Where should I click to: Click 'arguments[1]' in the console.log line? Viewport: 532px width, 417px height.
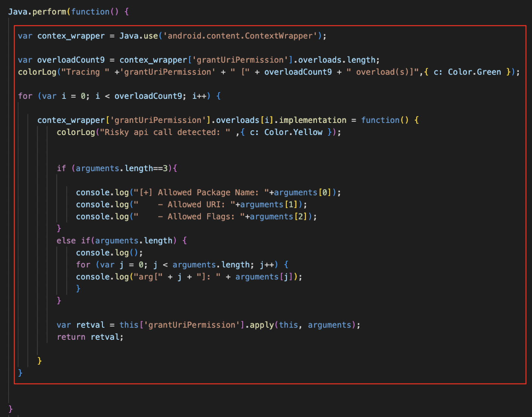(269, 205)
